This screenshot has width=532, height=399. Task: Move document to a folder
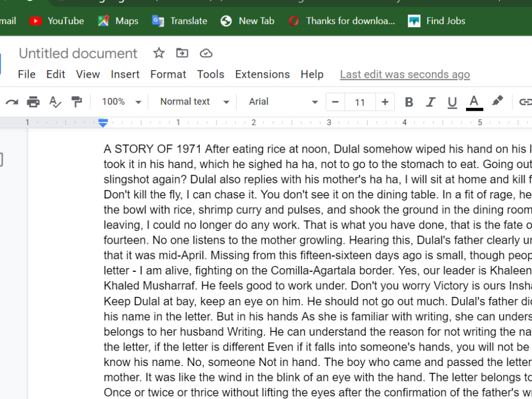coord(182,53)
